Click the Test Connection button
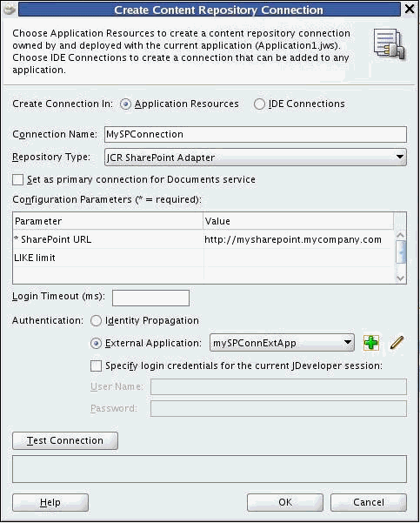 point(65,440)
